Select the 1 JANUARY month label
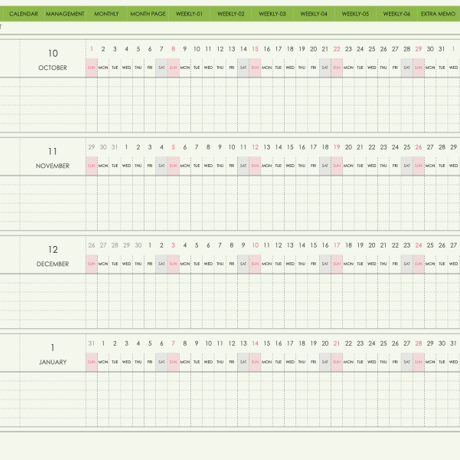This screenshot has width=460, height=460. [53, 354]
